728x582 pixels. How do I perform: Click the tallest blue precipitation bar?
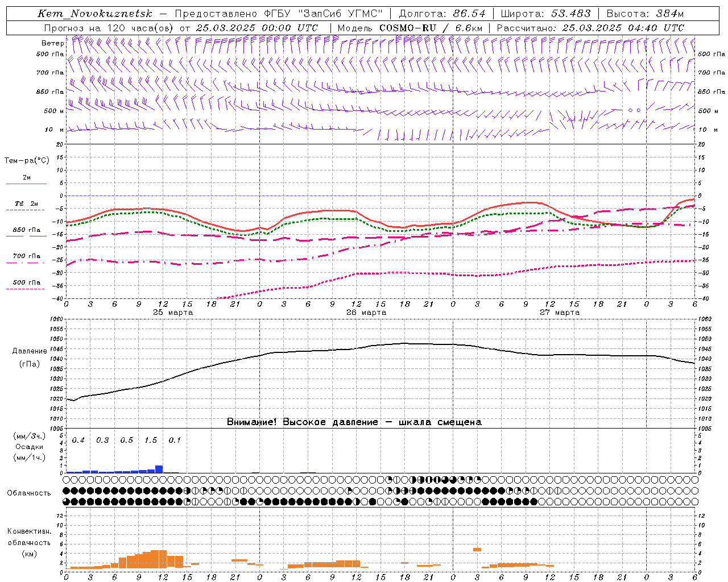pos(159,469)
